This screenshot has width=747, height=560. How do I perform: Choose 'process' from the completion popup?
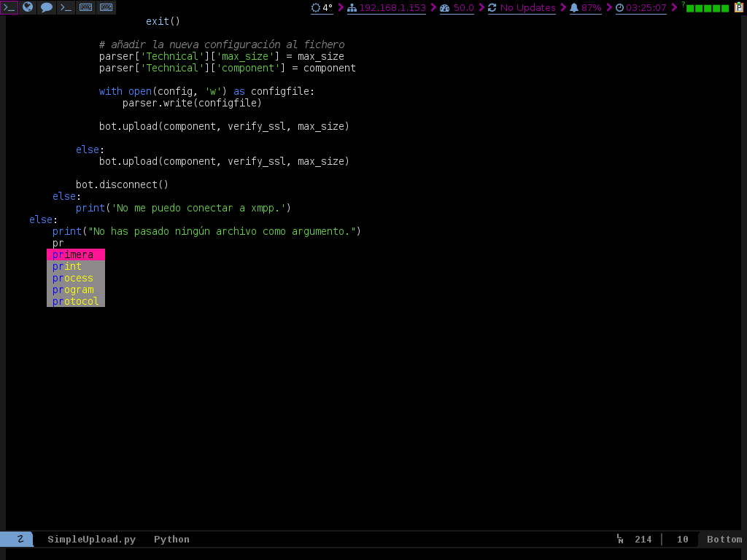tap(76, 278)
